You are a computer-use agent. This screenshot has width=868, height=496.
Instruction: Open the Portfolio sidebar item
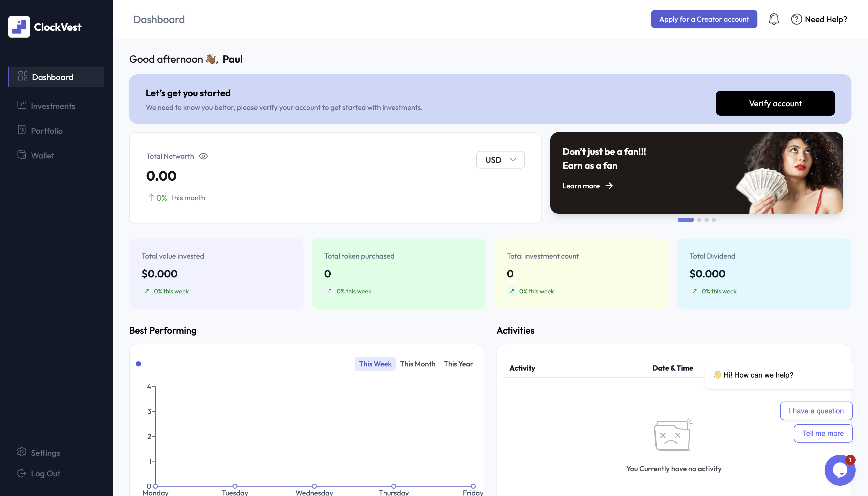[x=47, y=131]
